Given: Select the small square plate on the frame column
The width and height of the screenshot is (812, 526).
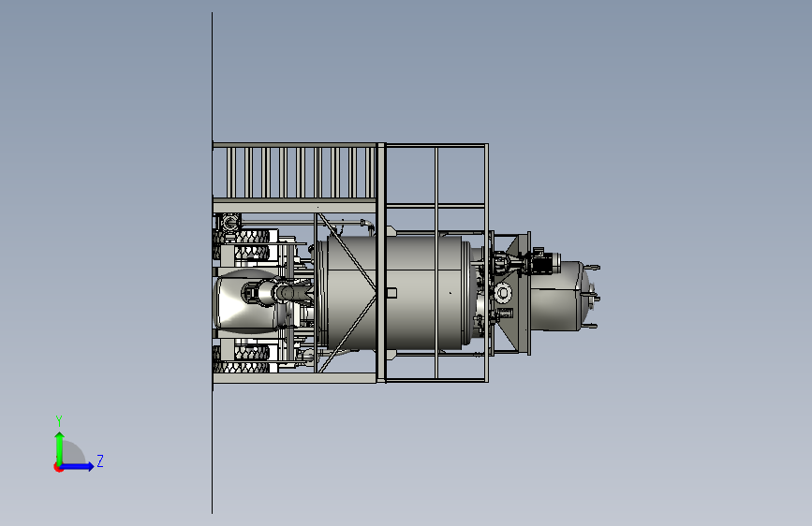Looking at the screenshot, I should 391,293.
